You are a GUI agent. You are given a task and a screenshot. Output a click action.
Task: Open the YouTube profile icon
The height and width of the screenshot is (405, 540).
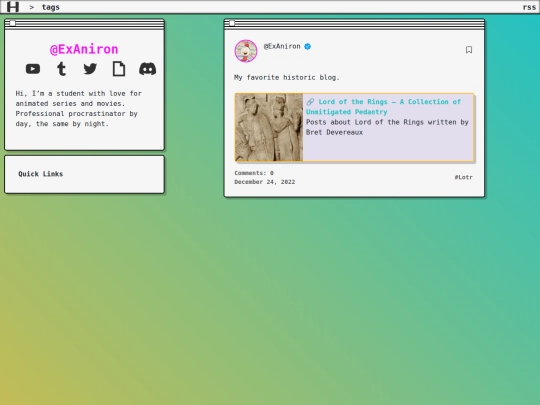point(33,69)
